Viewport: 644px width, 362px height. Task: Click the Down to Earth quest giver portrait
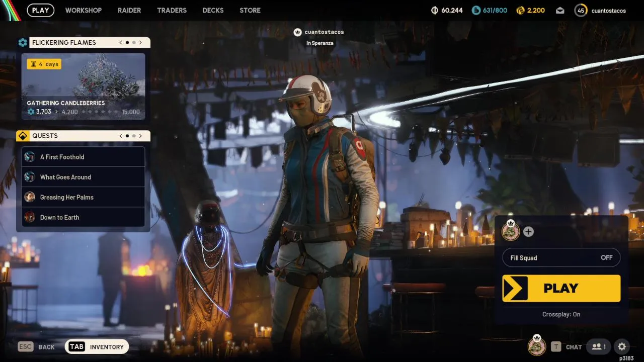point(30,217)
